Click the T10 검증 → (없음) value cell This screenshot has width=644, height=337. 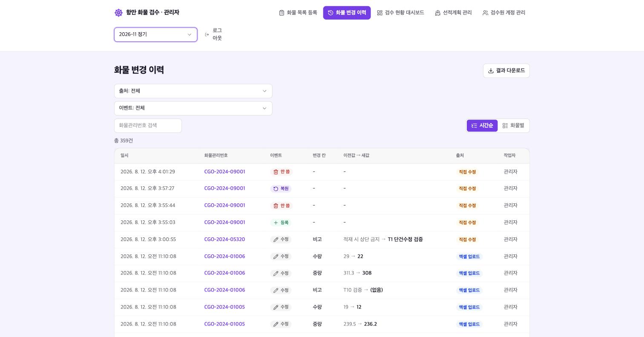coord(363,290)
